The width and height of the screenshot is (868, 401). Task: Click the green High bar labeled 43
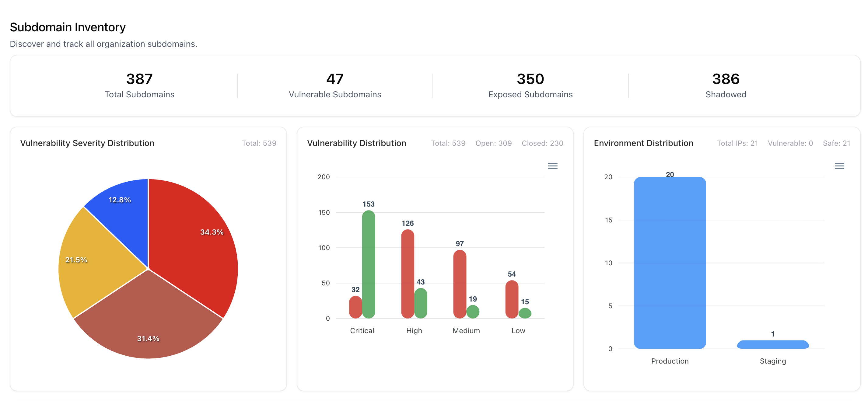[421, 303]
